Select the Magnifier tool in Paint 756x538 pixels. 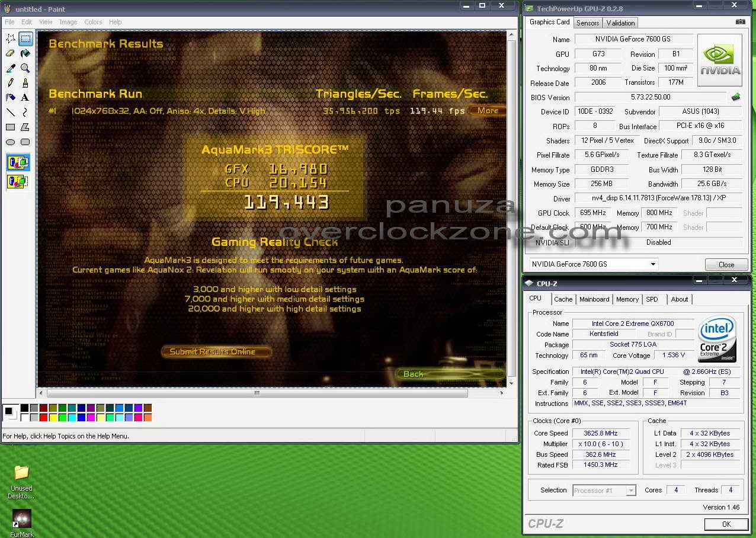click(x=25, y=69)
